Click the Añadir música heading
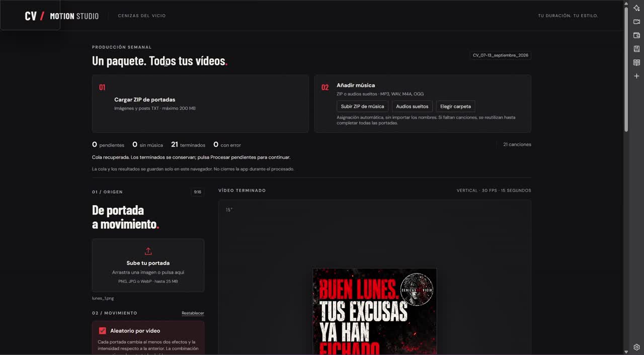This screenshot has height=355, width=644. coord(356,85)
